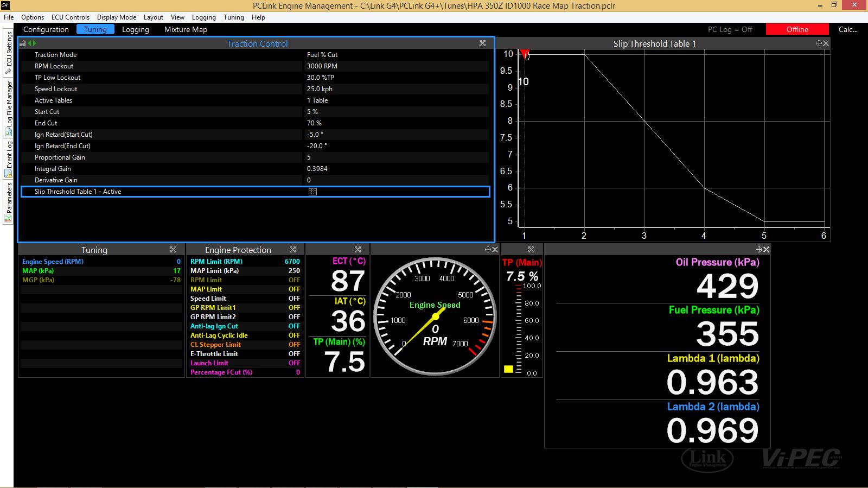Close the Traction Control panel
Viewport: 868px width, 488px height.
(482, 43)
